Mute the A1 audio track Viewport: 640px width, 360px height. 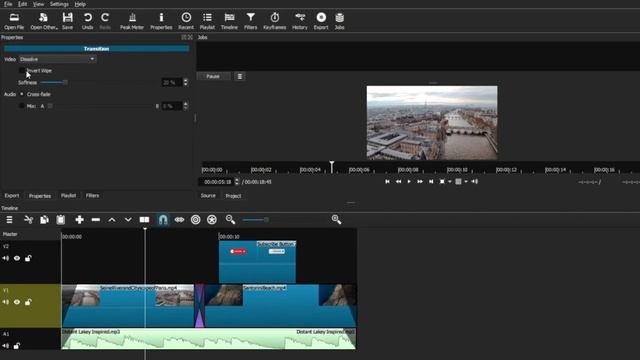click(6, 346)
